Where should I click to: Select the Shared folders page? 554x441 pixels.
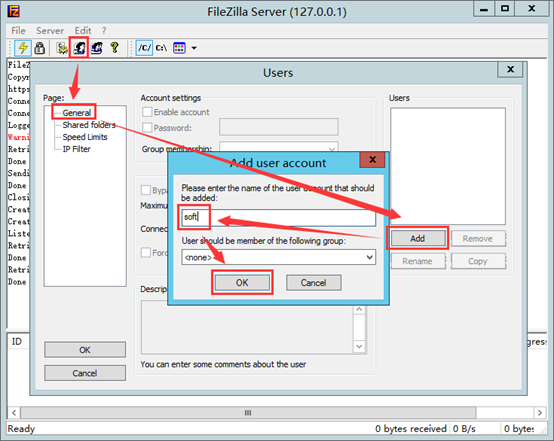click(x=89, y=125)
